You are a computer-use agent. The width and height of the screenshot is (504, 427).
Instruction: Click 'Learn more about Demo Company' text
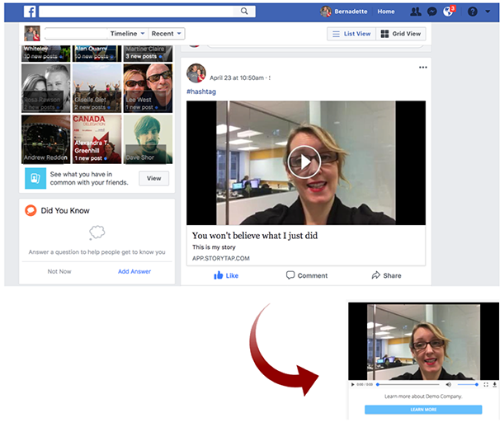[x=423, y=396]
